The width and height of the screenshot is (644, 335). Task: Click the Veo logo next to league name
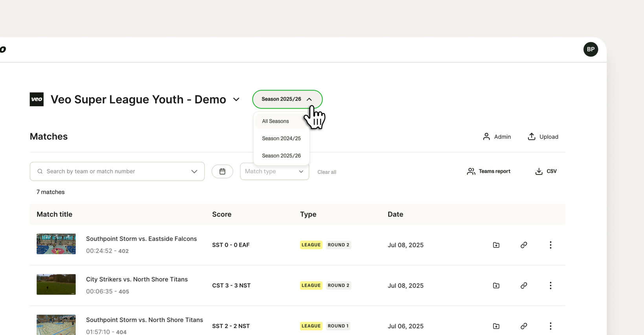click(x=37, y=99)
